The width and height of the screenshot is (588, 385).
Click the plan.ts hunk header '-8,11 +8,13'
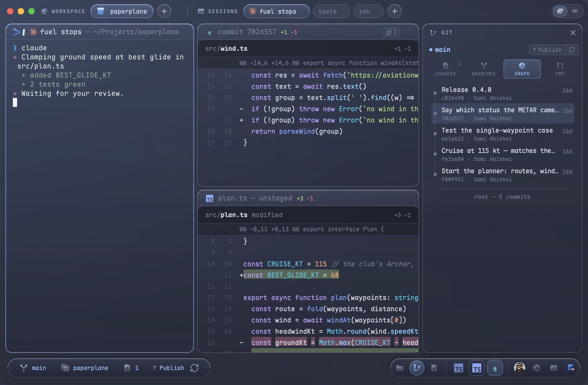pos(308,229)
